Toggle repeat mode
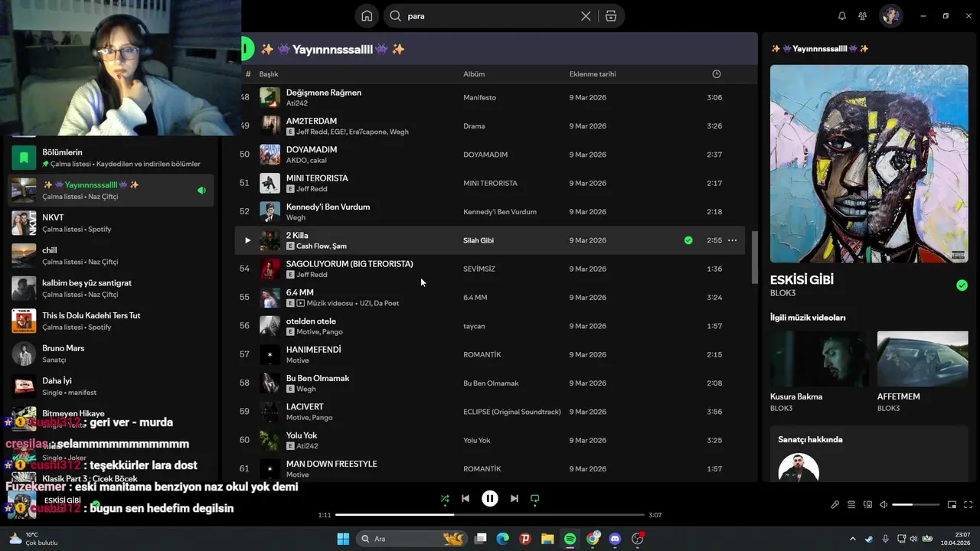The height and width of the screenshot is (551, 980). pyautogui.click(x=535, y=499)
